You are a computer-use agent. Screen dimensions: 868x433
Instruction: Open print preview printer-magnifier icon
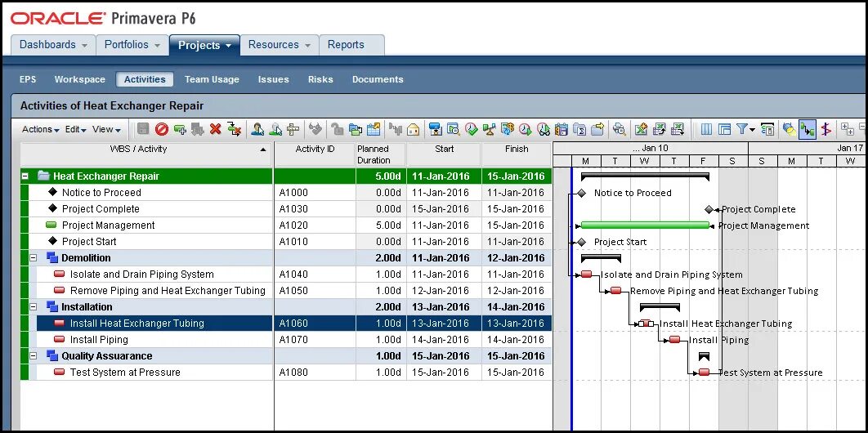(x=620, y=129)
